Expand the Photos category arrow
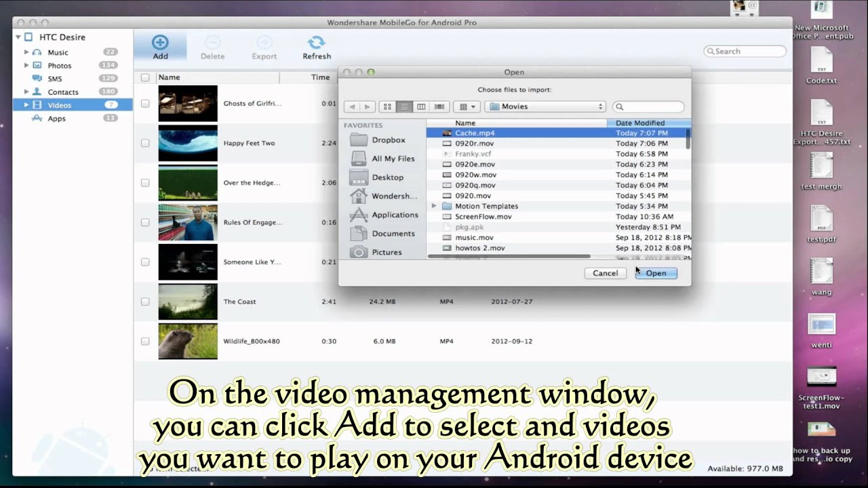This screenshot has height=488, width=868. pyautogui.click(x=26, y=66)
